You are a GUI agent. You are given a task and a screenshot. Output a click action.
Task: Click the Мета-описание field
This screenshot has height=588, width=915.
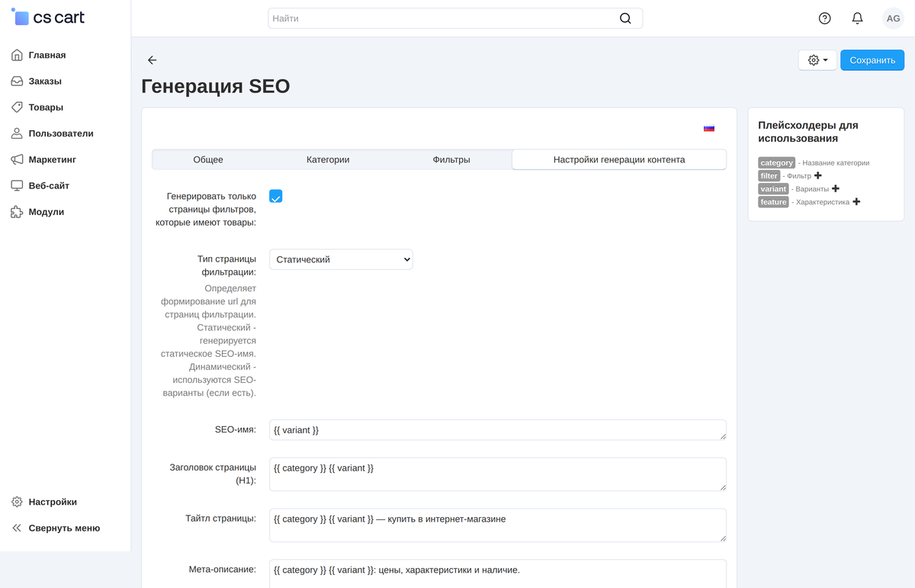pyautogui.click(x=498, y=574)
